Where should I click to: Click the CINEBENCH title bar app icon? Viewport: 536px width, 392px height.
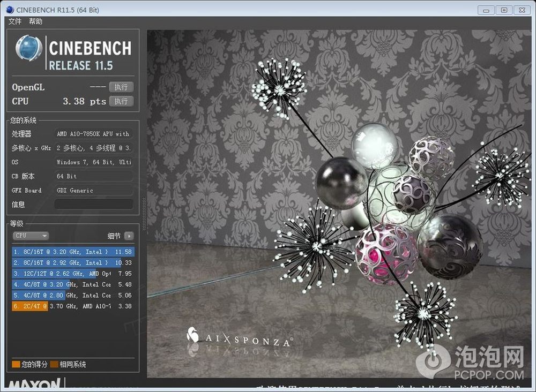pyautogui.click(x=10, y=10)
